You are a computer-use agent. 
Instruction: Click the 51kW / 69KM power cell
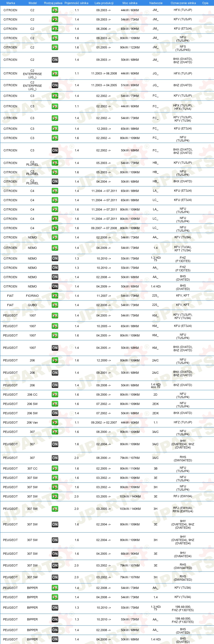130,85
